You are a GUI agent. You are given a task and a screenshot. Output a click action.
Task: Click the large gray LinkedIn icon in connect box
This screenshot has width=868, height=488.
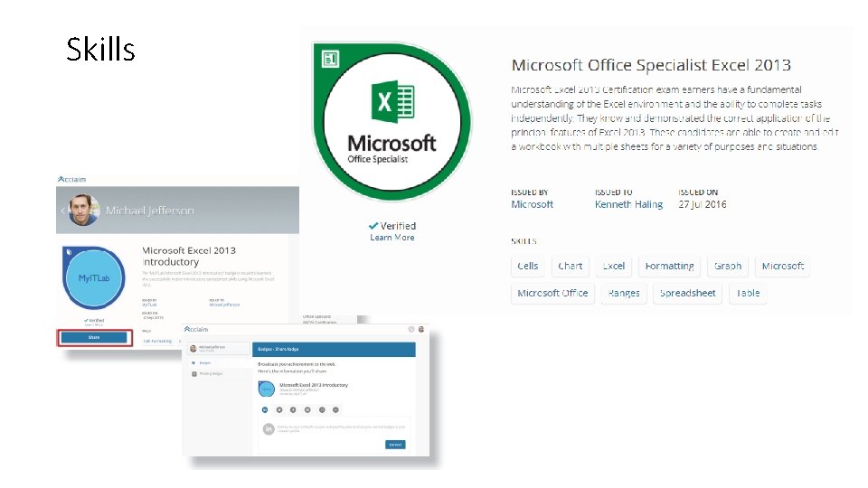269,428
